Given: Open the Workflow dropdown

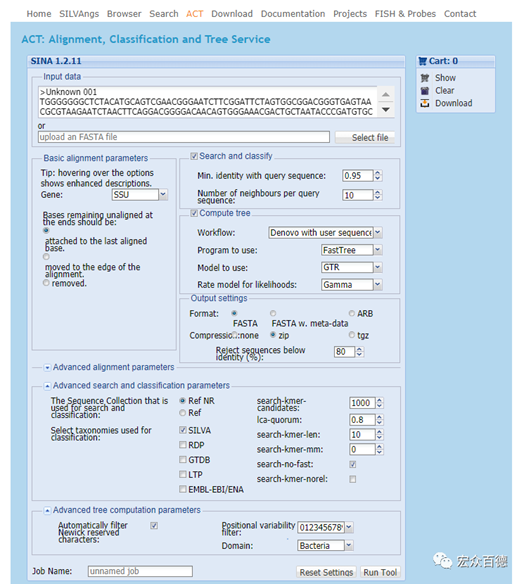Looking at the screenshot, I should tap(378, 232).
